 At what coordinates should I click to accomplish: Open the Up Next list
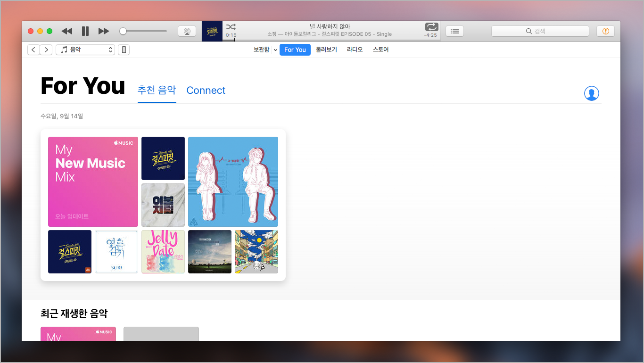(x=454, y=31)
